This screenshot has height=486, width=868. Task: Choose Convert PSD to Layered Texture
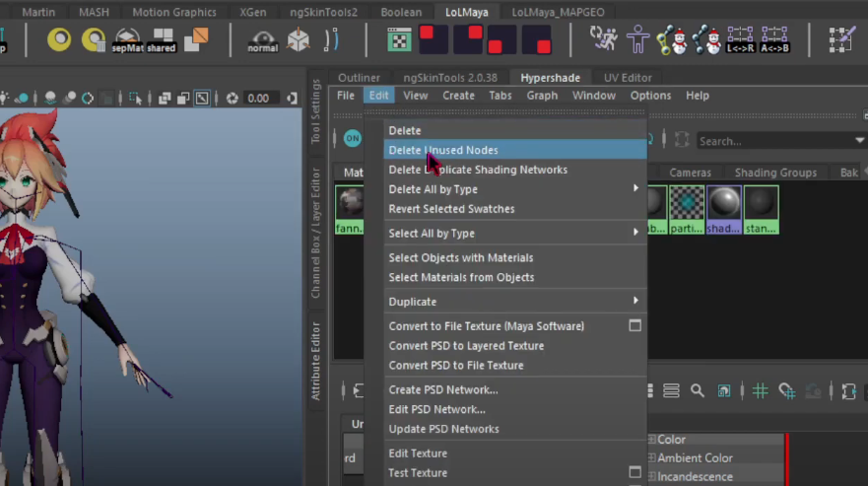click(x=515, y=346)
